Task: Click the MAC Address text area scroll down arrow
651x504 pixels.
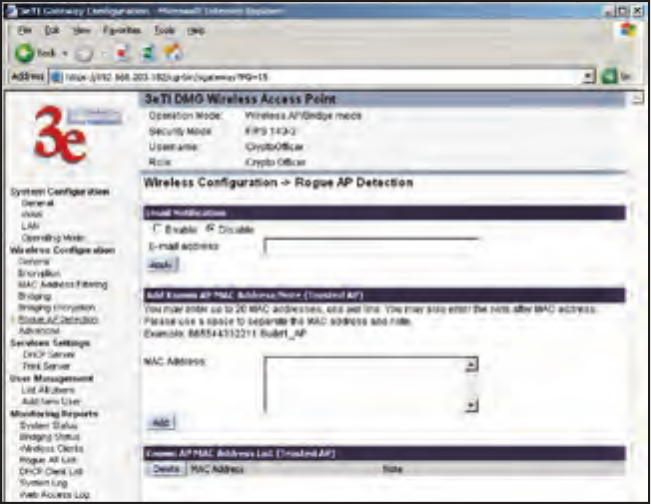Action: [x=471, y=405]
